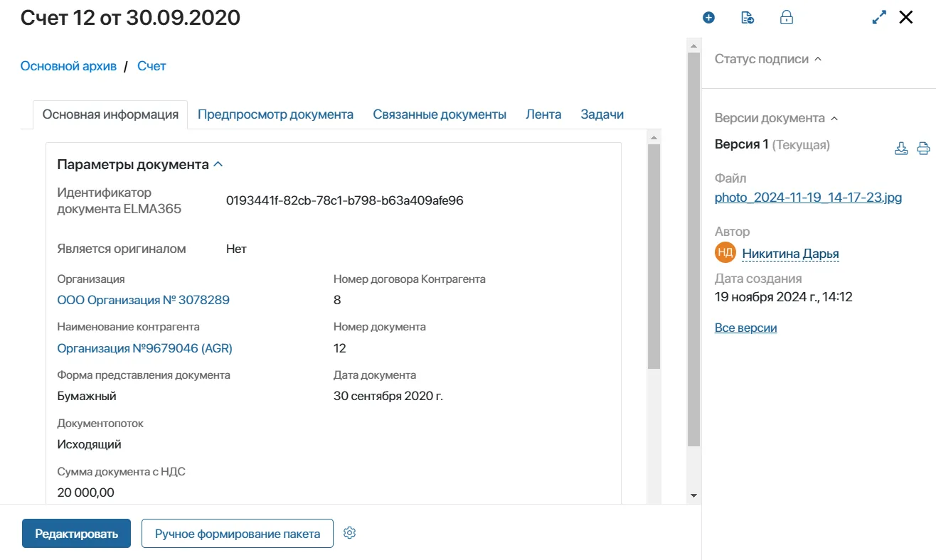Image resolution: width=936 pixels, height=560 pixels.
Task: Open Все версии link
Action: pyautogui.click(x=745, y=328)
